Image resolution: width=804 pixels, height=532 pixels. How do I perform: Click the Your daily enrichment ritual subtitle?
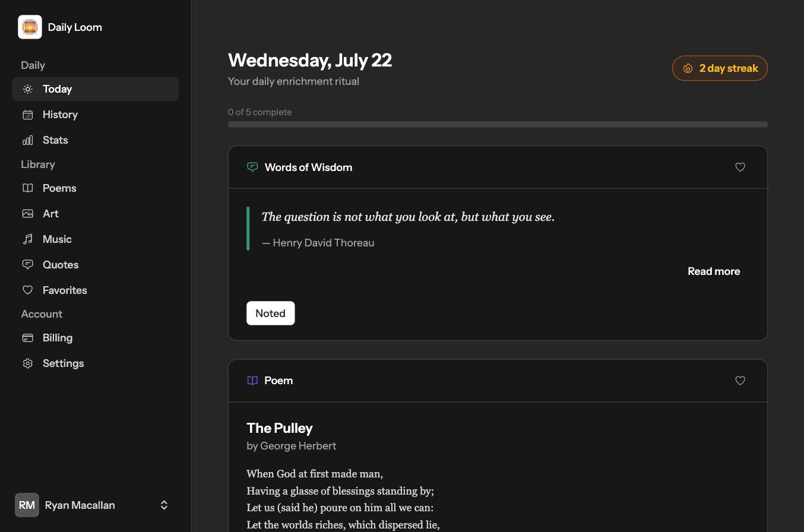click(293, 81)
